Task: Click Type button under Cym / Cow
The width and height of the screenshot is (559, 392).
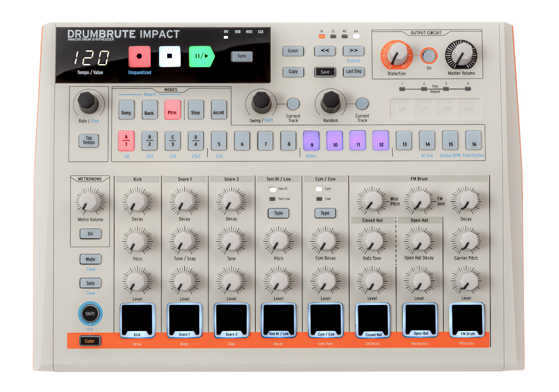Action: 325,213
